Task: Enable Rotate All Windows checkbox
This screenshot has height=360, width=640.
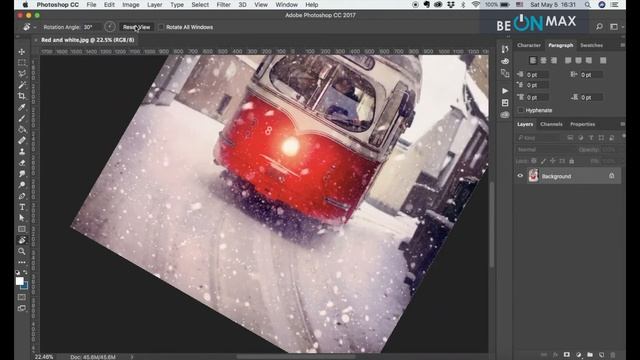Action: [x=161, y=27]
